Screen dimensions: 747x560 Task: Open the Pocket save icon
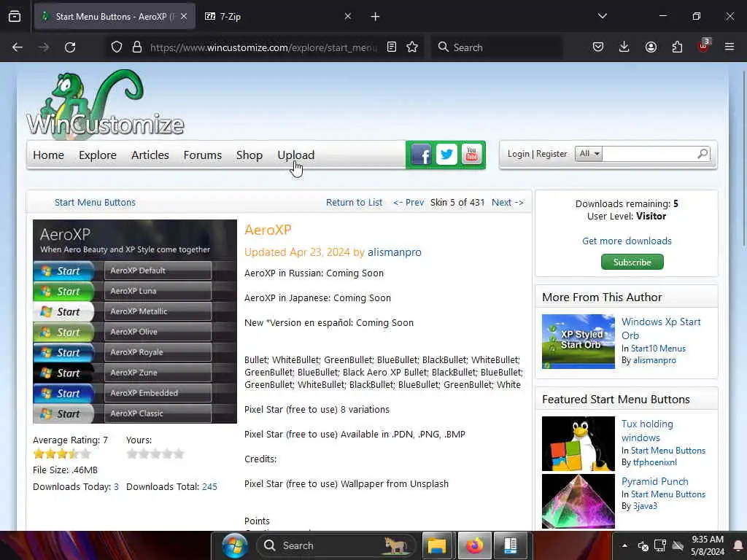[598, 47]
